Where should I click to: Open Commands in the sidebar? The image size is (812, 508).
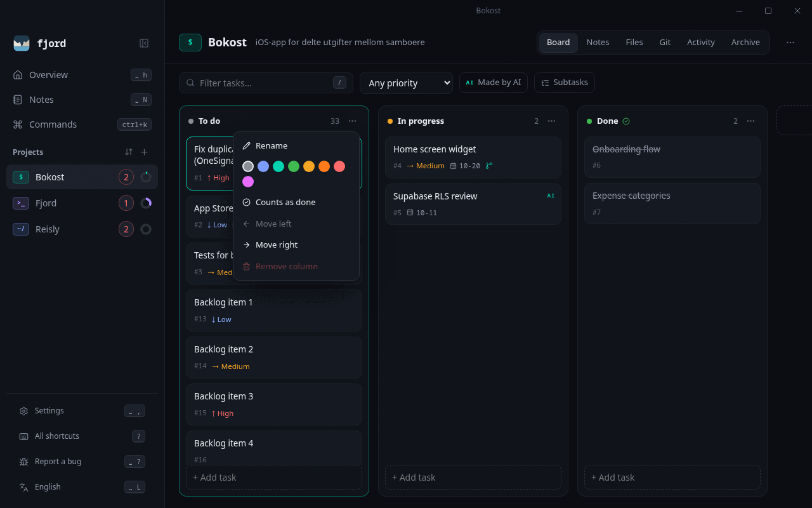(x=82, y=124)
